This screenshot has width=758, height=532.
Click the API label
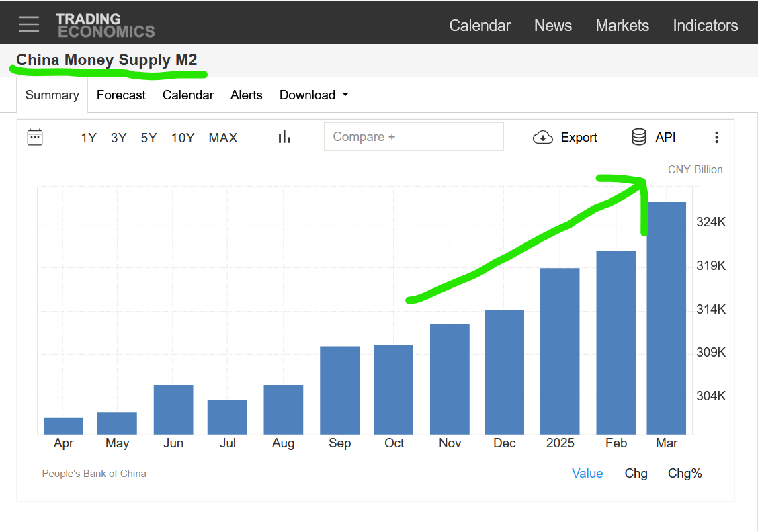pos(665,138)
